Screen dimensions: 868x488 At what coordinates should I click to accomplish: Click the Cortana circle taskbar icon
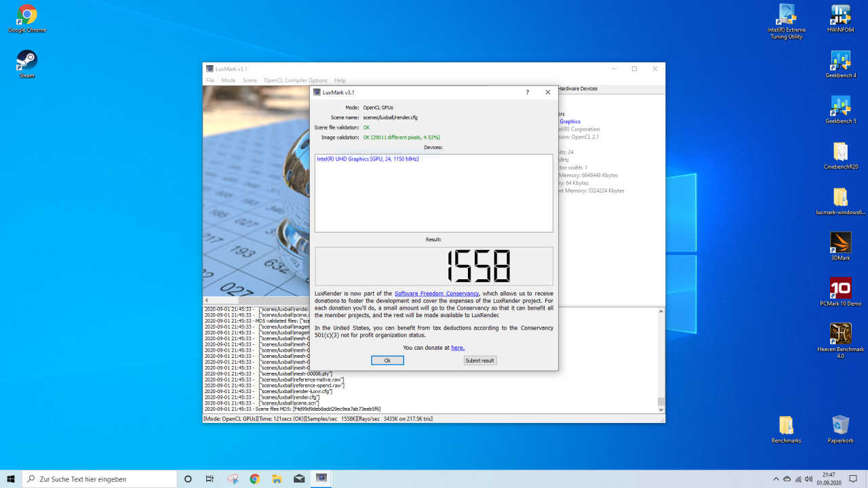(188, 479)
